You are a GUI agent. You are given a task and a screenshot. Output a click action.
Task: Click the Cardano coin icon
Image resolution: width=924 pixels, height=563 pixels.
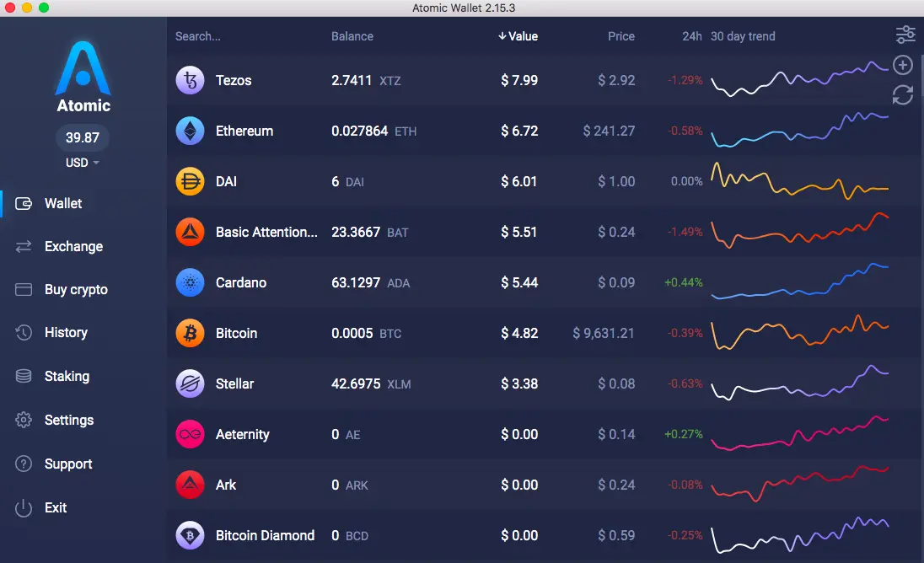(x=190, y=282)
